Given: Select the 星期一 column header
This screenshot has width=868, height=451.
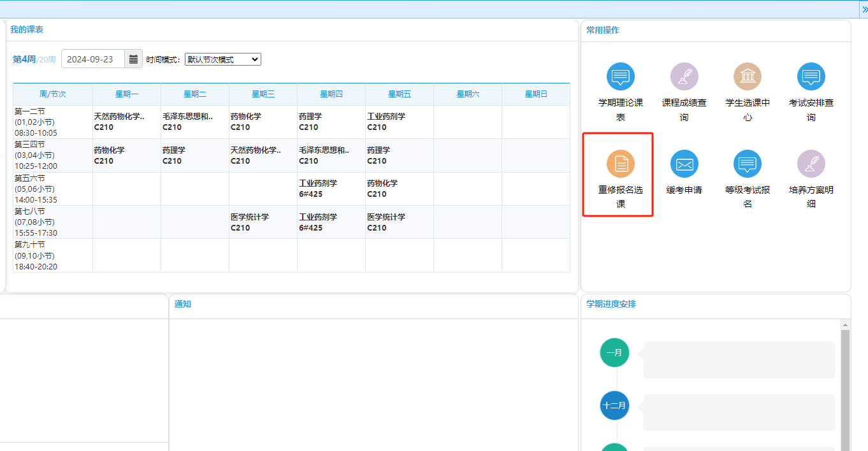Looking at the screenshot, I should pyautogui.click(x=127, y=94).
